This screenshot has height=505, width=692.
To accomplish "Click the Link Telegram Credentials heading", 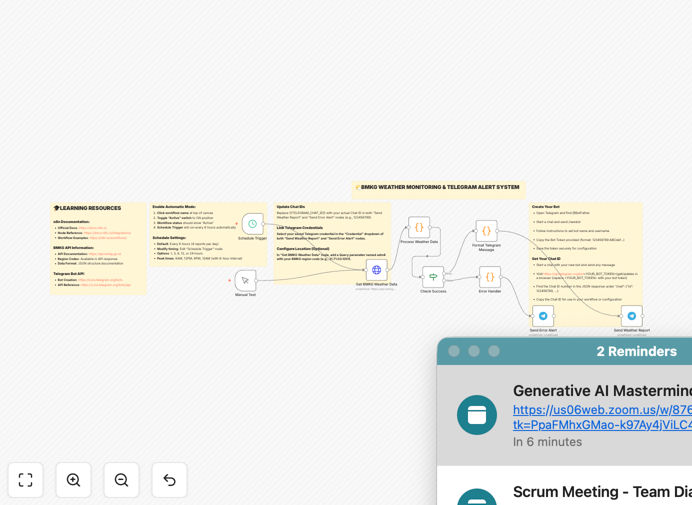I will 300,227.
